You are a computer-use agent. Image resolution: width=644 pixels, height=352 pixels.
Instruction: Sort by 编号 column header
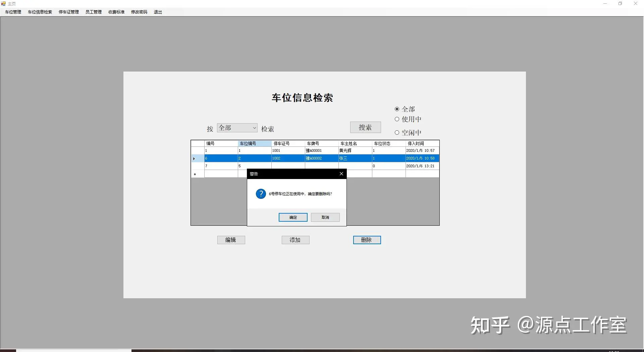point(221,143)
